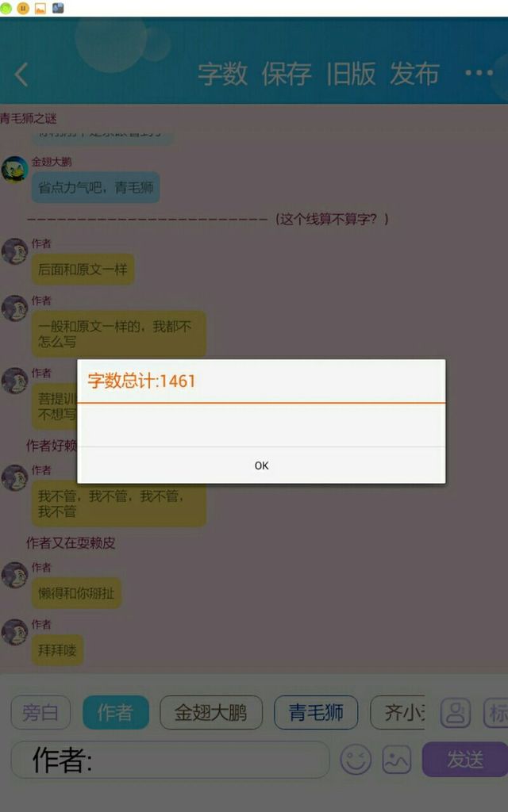Screen dimensions: 508x812
Task: Tap 发布 to publish
Action: tap(414, 74)
